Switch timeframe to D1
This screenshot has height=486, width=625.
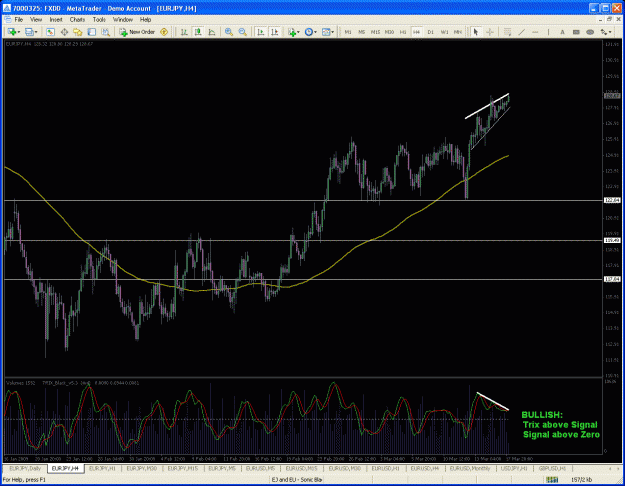tap(430, 32)
